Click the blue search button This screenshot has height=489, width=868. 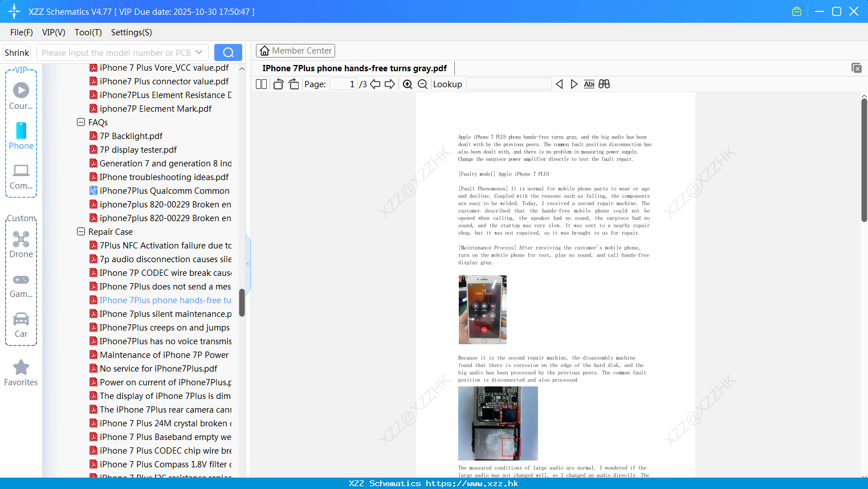tap(228, 52)
